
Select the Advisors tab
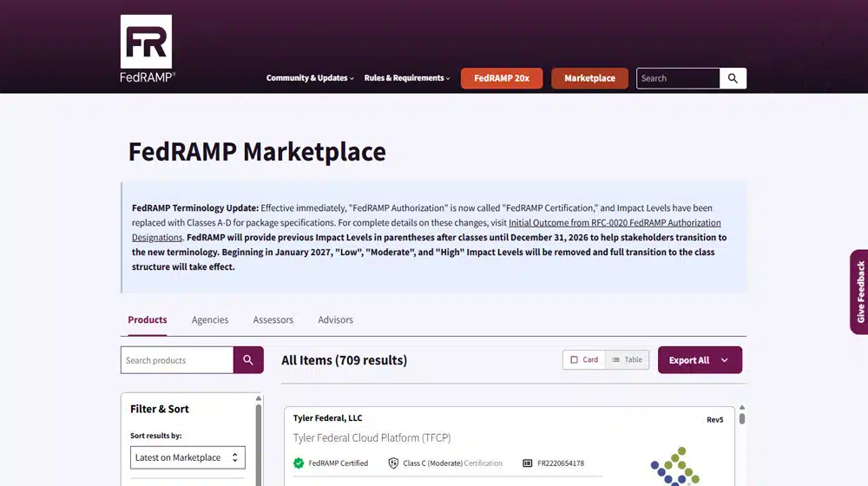335,320
